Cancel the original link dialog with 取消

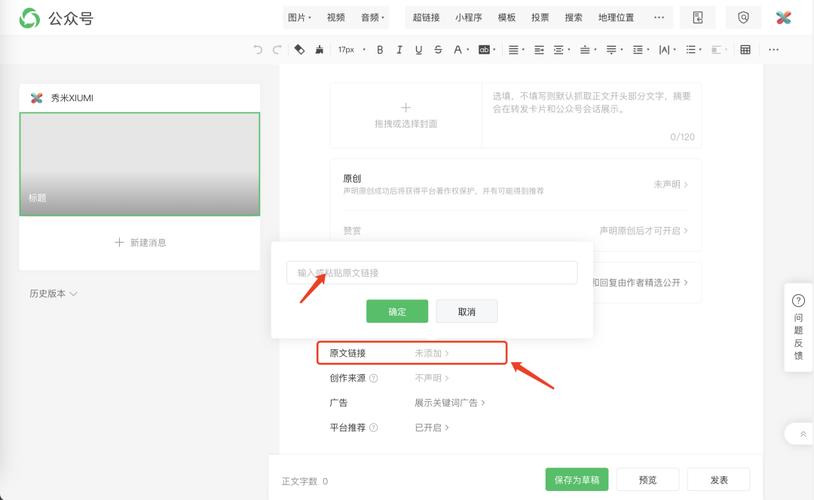467,312
